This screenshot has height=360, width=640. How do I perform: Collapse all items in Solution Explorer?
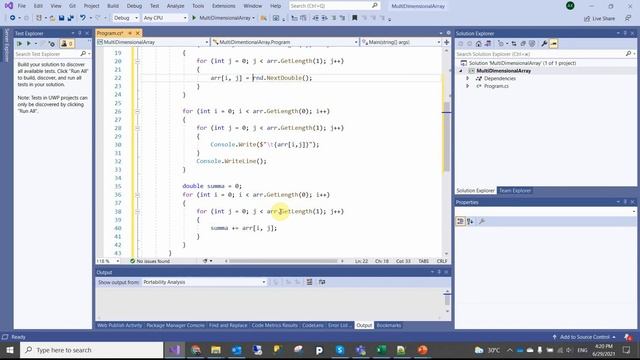(523, 44)
